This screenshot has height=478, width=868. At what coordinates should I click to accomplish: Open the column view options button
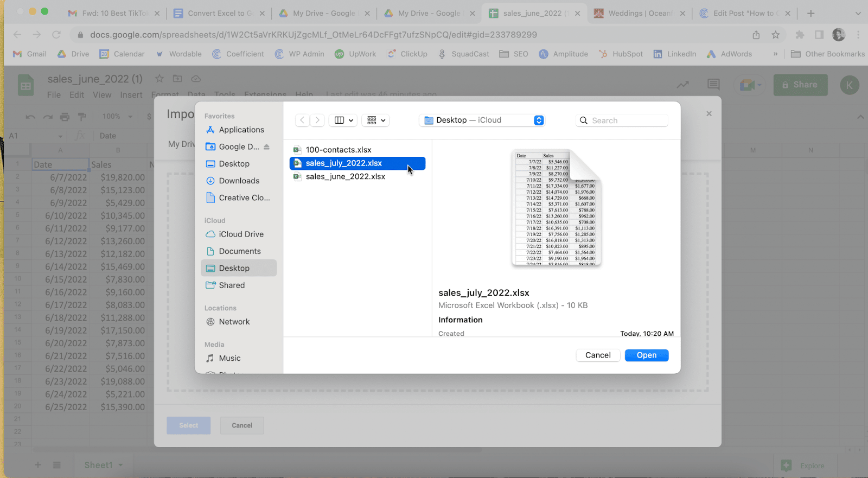click(343, 120)
